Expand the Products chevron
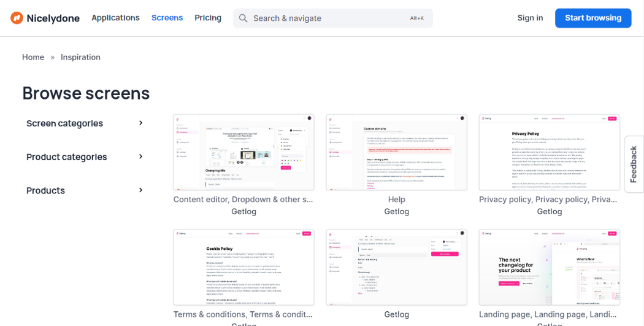The image size is (644, 326). 141,190
